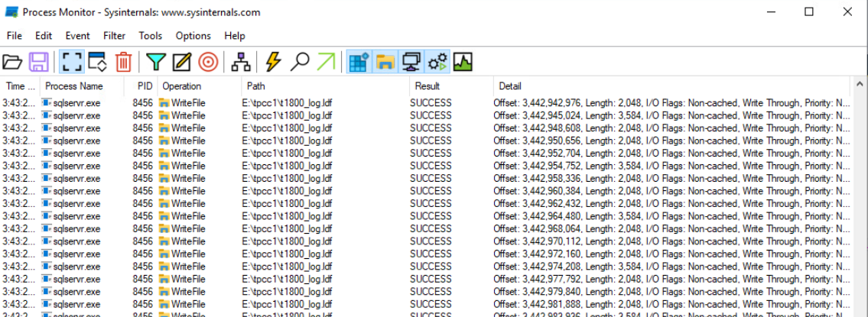This screenshot has width=868, height=317.
Task: Open the Filter funnel icon
Action: [x=156, y=62]
